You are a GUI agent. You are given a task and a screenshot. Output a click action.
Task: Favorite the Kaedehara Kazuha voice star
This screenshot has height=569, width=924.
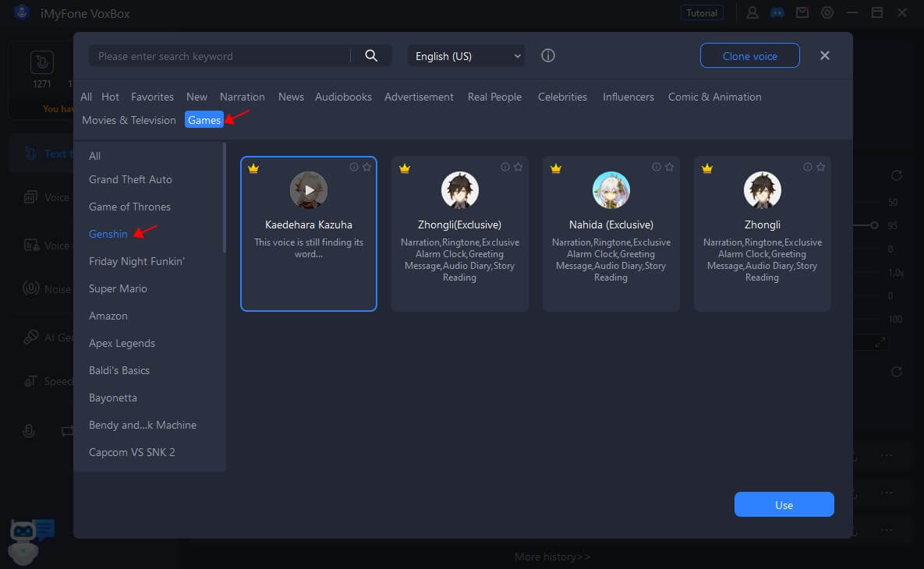point(367,168)
